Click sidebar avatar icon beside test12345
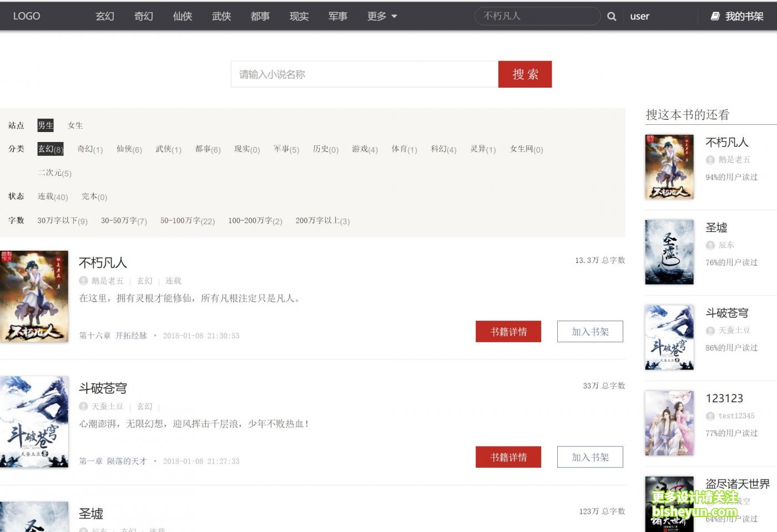 [710, 416]
